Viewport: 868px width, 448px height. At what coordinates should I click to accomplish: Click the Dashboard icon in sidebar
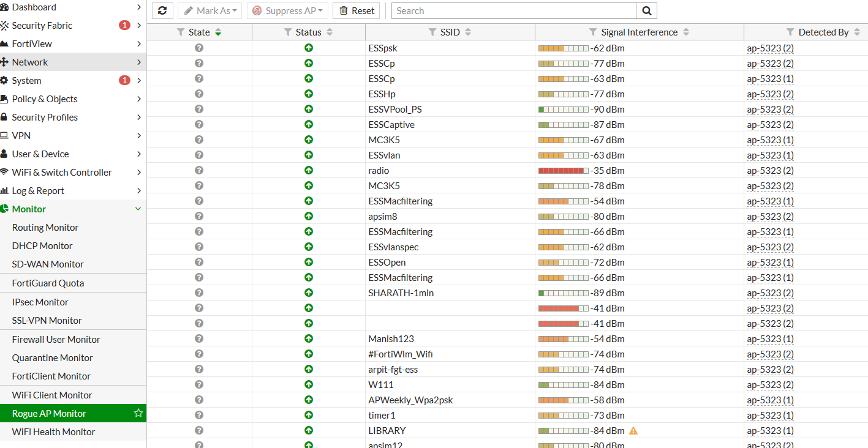(x=4, y=7)
